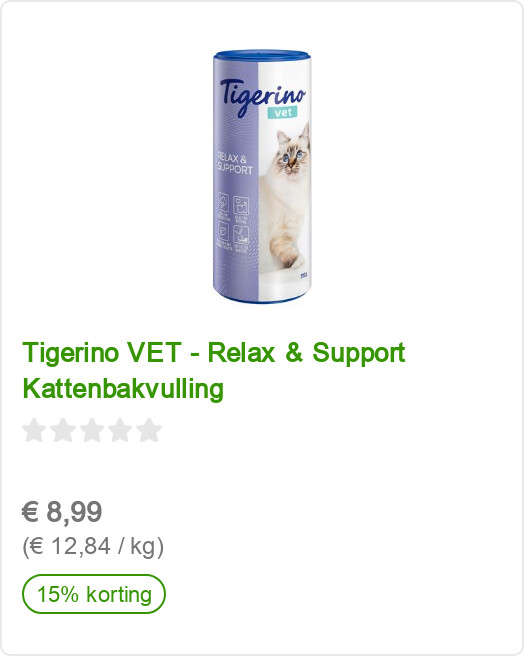Click the weight label at the can bottom

coord(304,276)
